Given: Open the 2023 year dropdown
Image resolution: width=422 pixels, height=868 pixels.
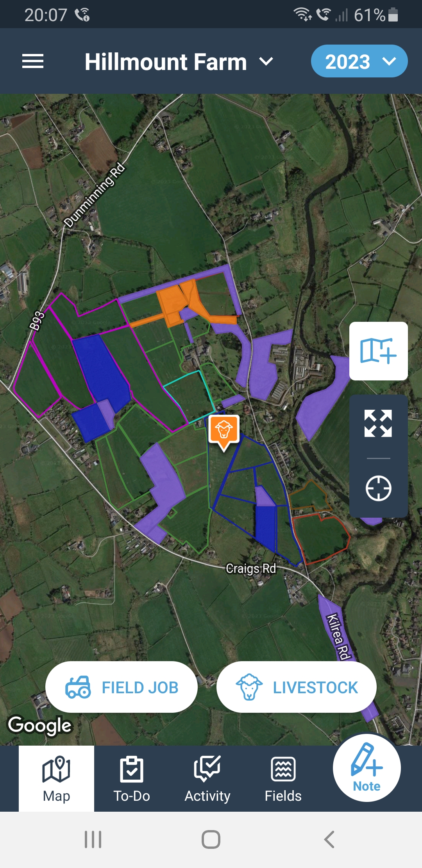Looking at the screenshot, I should tap(359, 61).
